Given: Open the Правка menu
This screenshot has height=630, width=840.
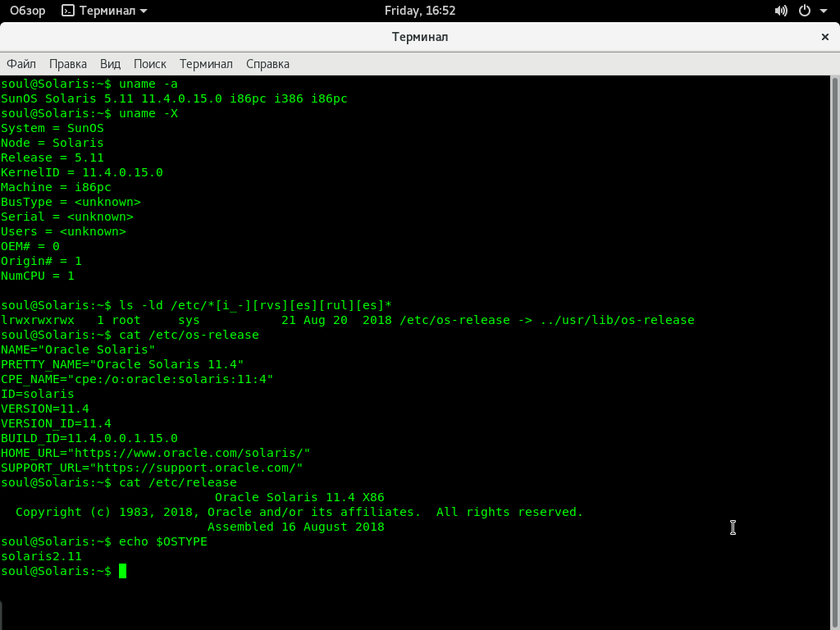Looking at the screenshot, I should coord(68,64).
